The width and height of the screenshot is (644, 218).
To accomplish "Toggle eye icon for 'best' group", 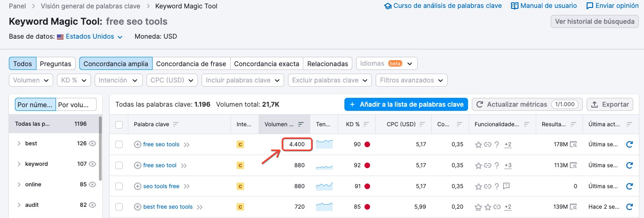I will pyautogui.click(x=92, y=143).
